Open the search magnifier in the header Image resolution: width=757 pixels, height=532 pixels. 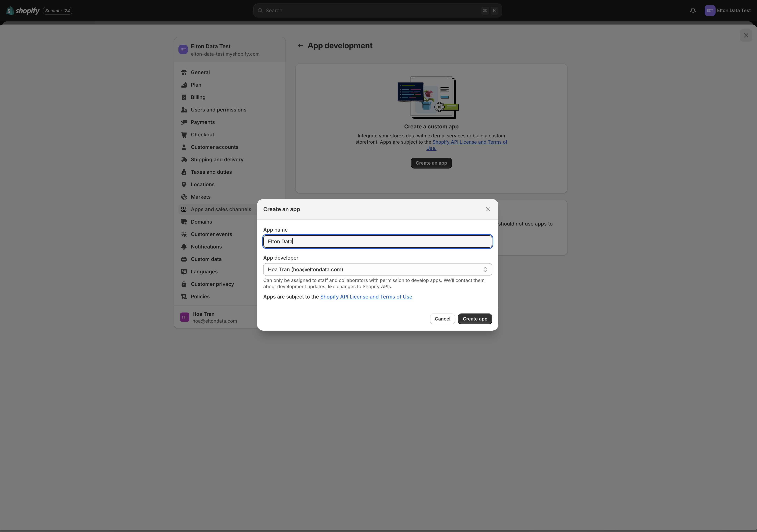coord(260,10)
